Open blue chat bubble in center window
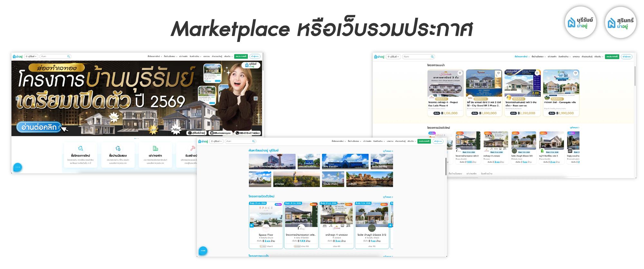Screen dimensions: 644x269 [203, 251]
